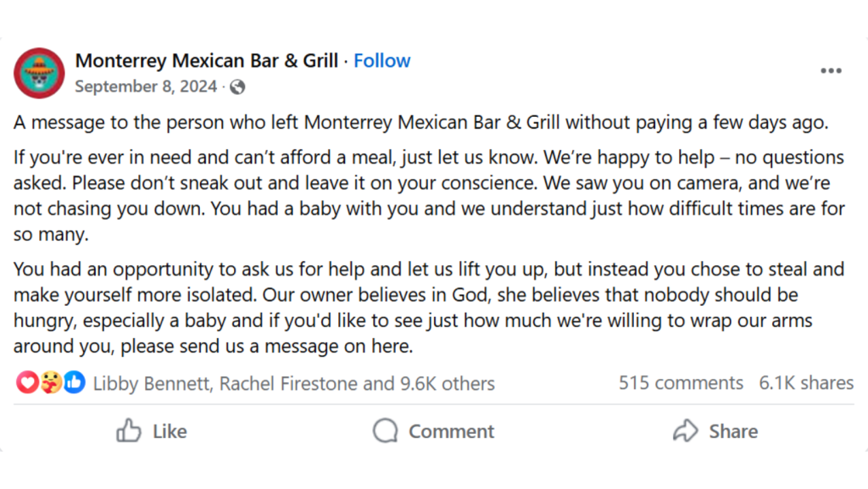Click the opening line about leaving without paying
Image resolution: width=868 pixels, height=489 pixels.
click(420, 122)
